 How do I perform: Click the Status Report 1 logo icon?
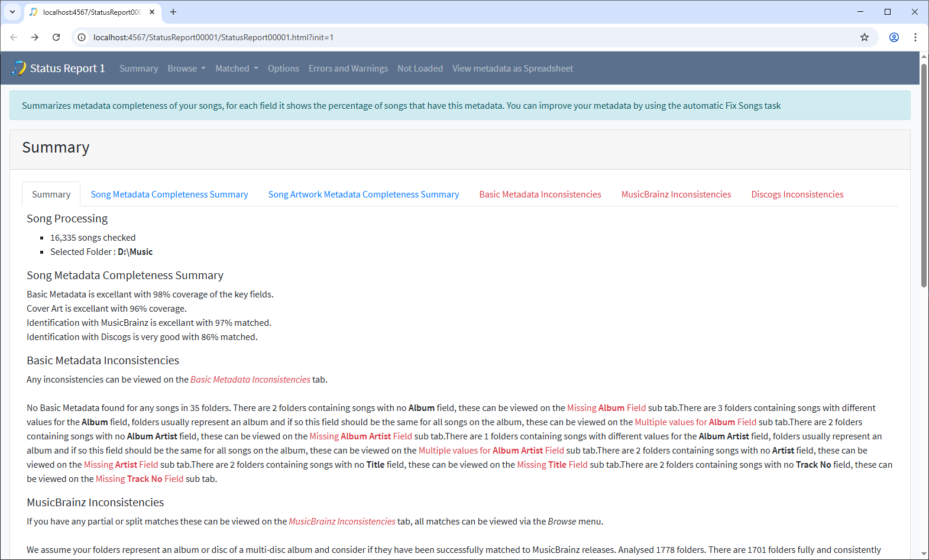point(19,68)
